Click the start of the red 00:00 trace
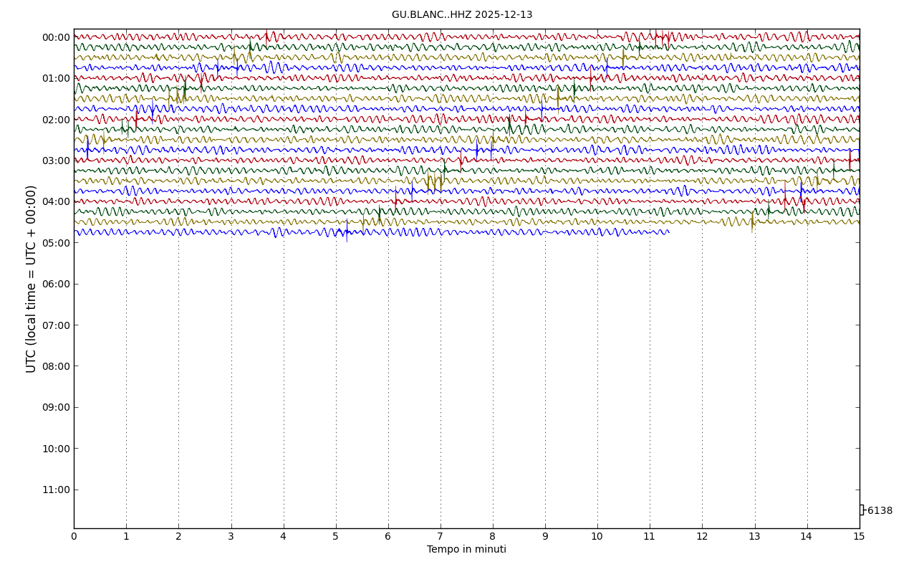Screen dimensions: 924x587 pos(75,35)
